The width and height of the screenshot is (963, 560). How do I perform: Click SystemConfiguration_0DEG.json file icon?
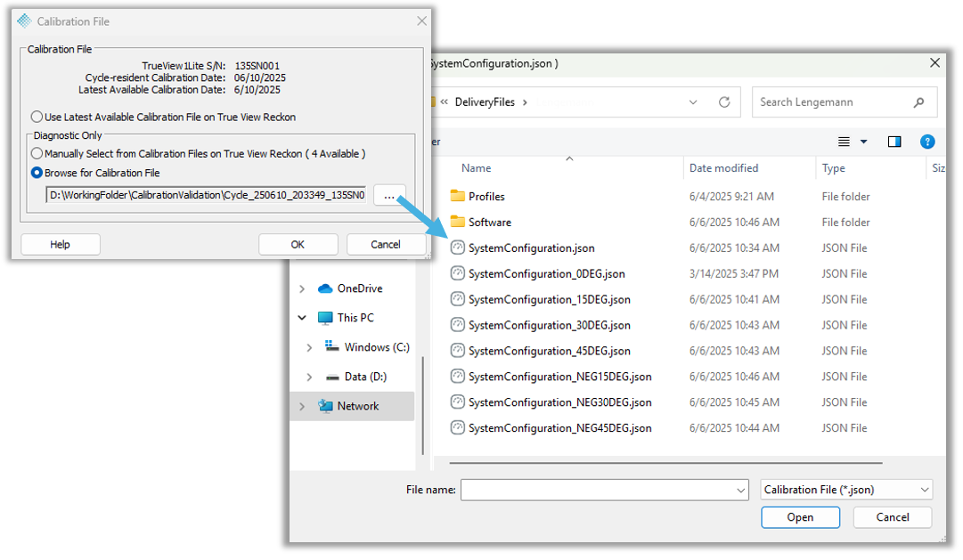coord(458,273)
